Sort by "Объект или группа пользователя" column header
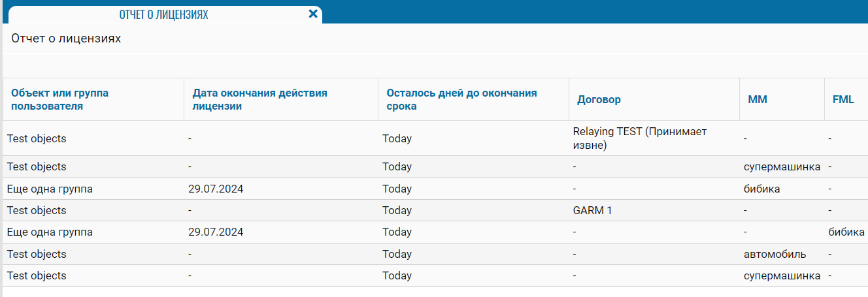The image size is (868, 297). [x=59, y=99]
